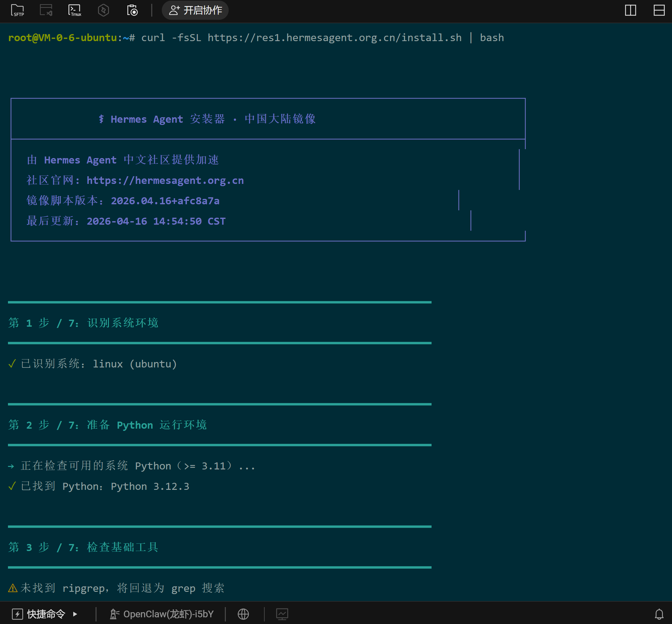The height and width of the screenshot is (624, 672).
Task: Click the line 由 Hermes Agent 中文社区提供加速
Action: coord(123,160)
